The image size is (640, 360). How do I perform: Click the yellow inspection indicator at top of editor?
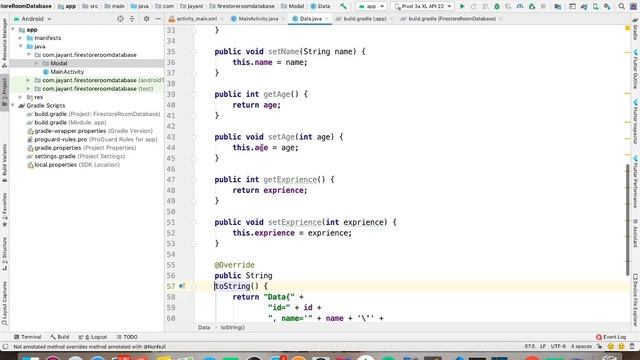point(627,28)
